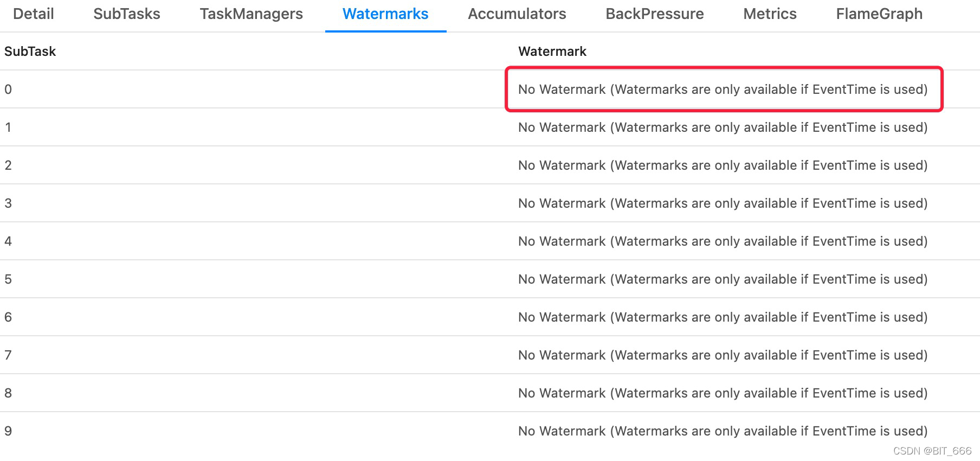Click the Watermark column header
980x461 pixels.
click(552, 52)
